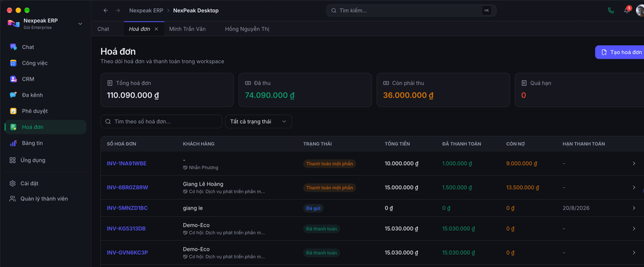Click the Tạo hoá đơn button
Image resolution: width=644 pixels, height=267 pixels.
click(620, 52)
